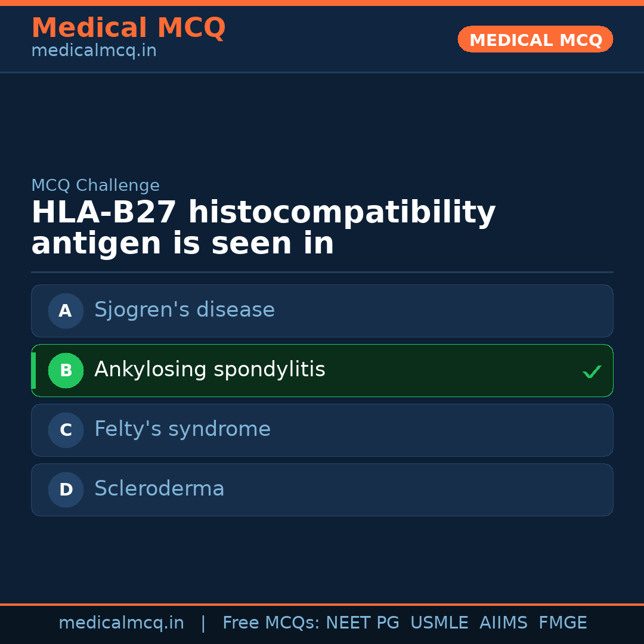Click the MCQ Challenge label
The image size is (644, 644).
95,185
